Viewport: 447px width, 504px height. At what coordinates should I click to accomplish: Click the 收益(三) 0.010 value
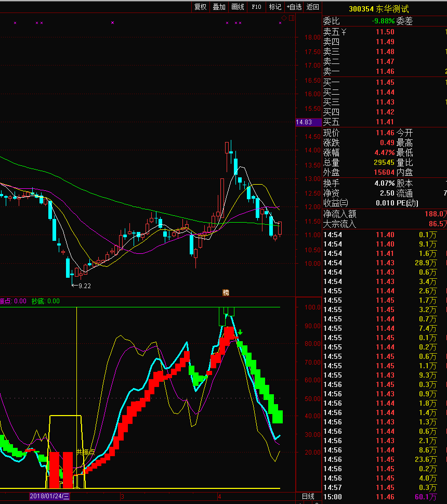pos(385,203)
